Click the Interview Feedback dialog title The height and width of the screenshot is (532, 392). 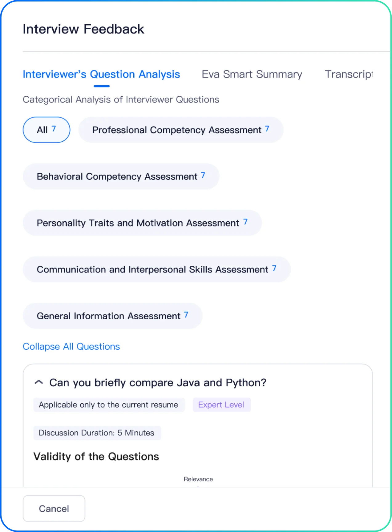pyautogui.click(x=83, y=29)
